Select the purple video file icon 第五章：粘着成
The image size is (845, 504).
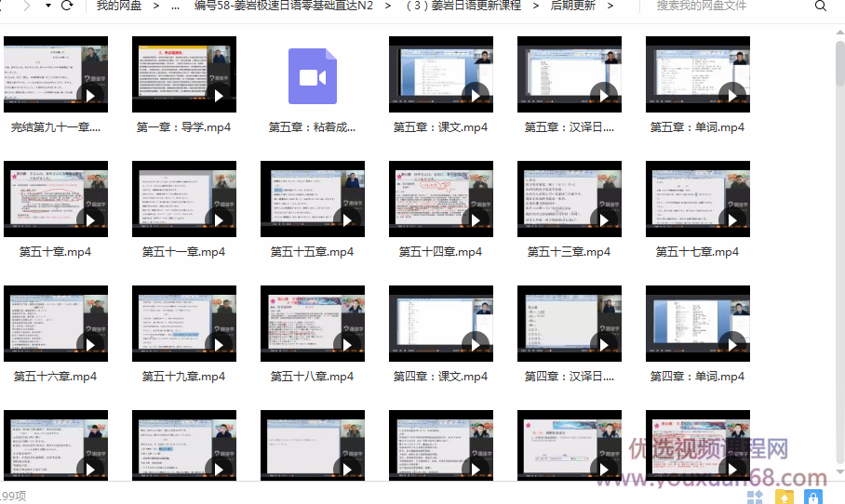(313, 76)
